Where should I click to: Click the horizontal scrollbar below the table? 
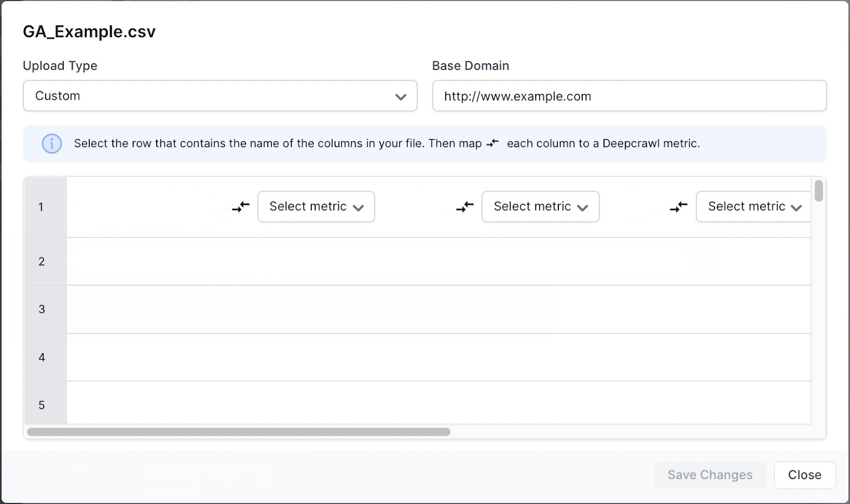(239, 431)
